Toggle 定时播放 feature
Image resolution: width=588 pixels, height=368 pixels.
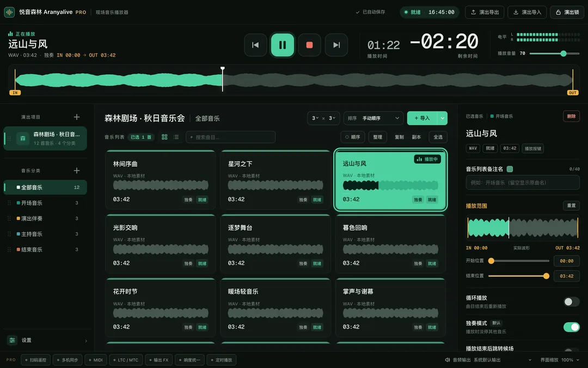[221, 360]
